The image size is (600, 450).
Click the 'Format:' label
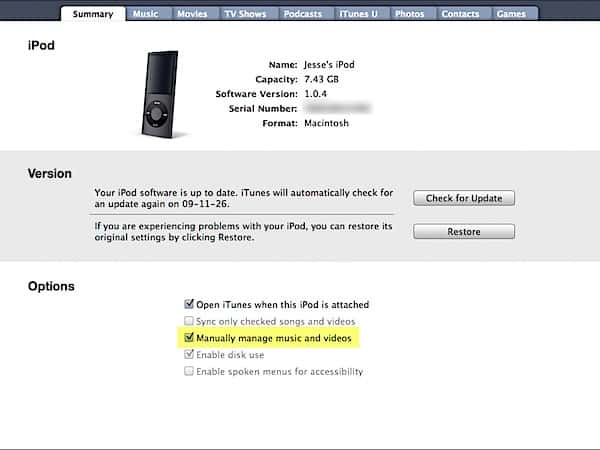(x=280, y=123)
